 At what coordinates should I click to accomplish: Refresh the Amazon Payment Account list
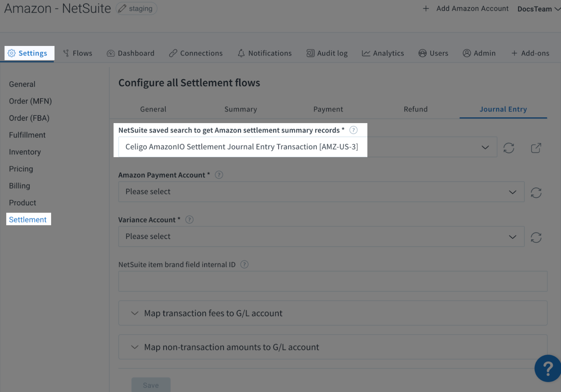[x=536, y=193]
